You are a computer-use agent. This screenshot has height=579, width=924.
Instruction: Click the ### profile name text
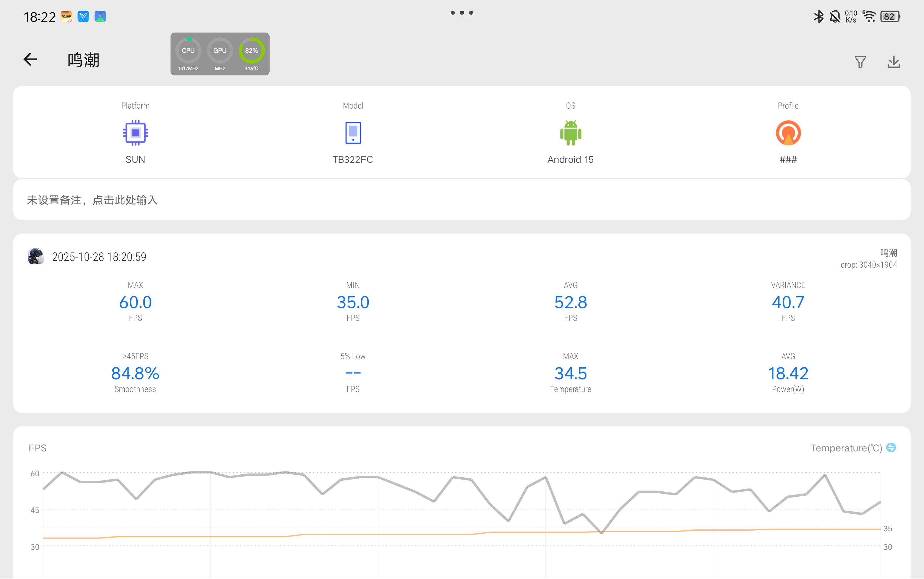click(x=788, y=160)
